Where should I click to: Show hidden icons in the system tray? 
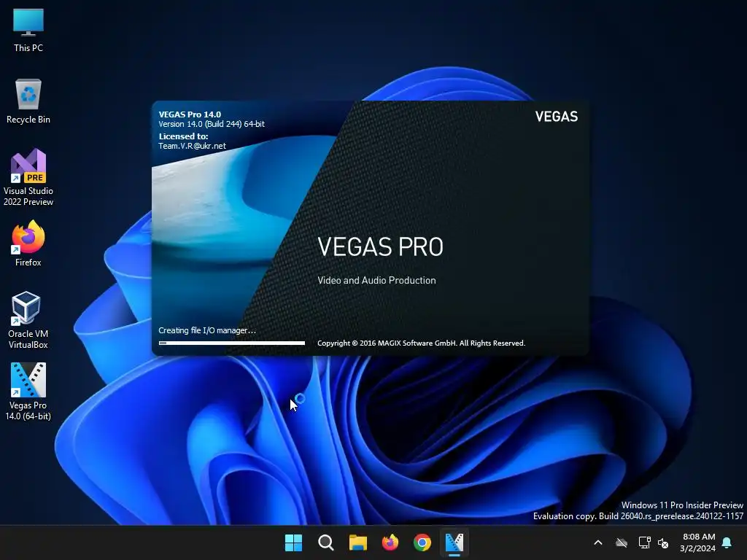[598, 542]
